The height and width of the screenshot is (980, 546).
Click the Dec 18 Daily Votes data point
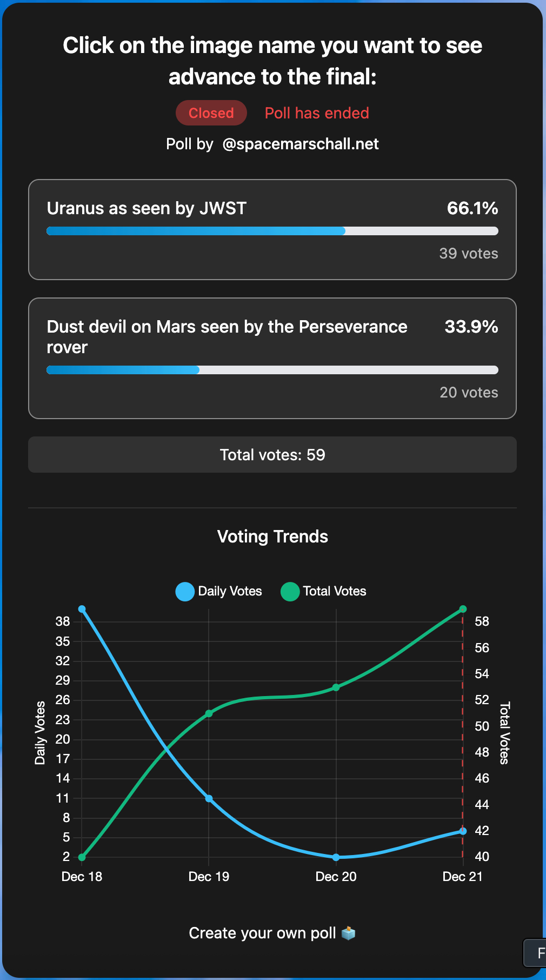point(82,609)
